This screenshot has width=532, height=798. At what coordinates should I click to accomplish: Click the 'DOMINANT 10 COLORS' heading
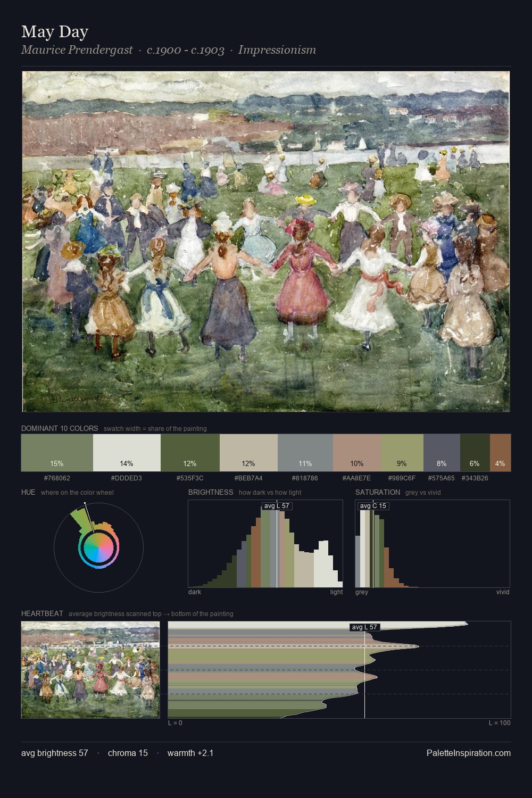click(60, 428)
